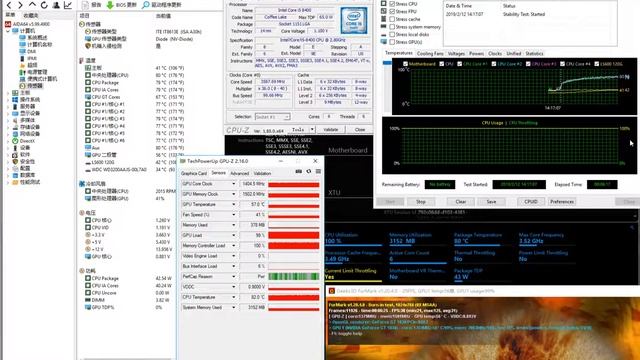Screen dimensions: 640x360
Task: Open the CPU-Z socket Selection dropdown
Action: click(x=272, y=117)
